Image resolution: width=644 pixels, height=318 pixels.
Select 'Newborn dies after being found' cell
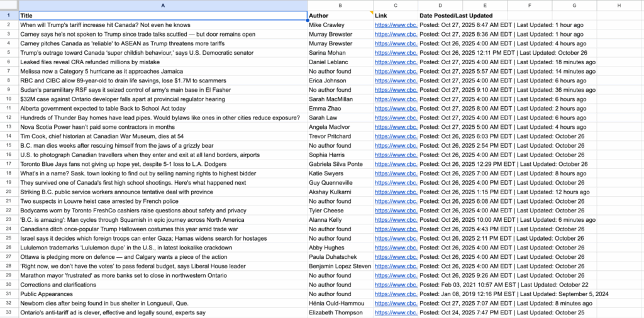pos(163,304)
